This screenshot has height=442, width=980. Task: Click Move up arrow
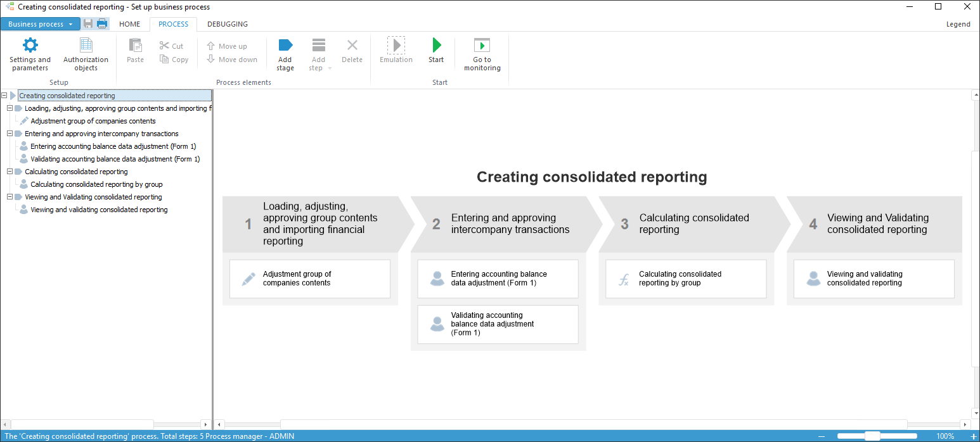pos(211,46)
